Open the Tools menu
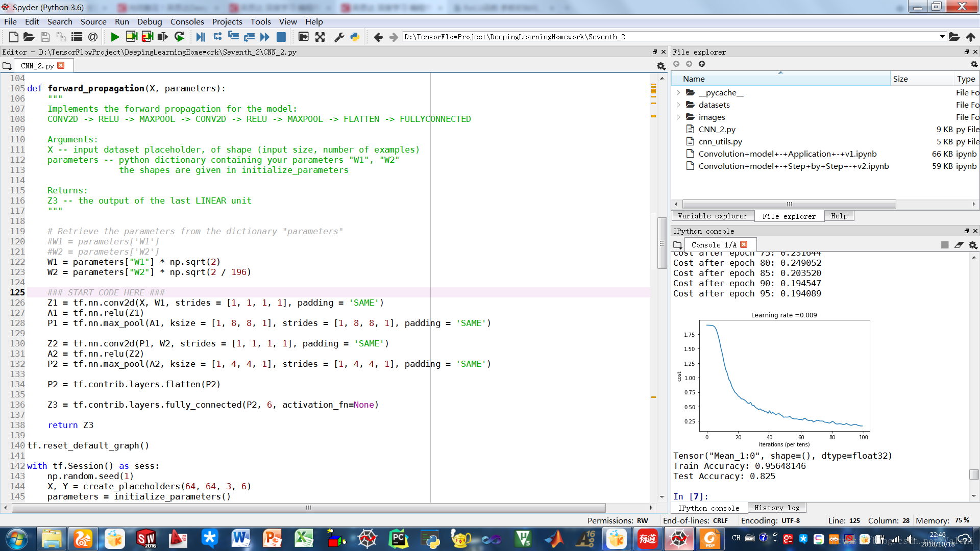980x551 pixels. 261,21
